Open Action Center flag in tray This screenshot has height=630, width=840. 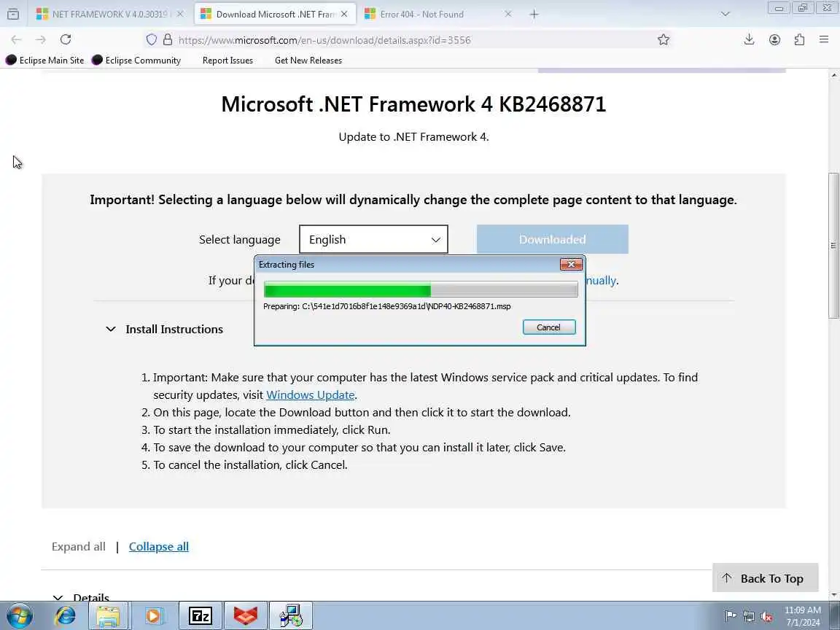(731, 616)
